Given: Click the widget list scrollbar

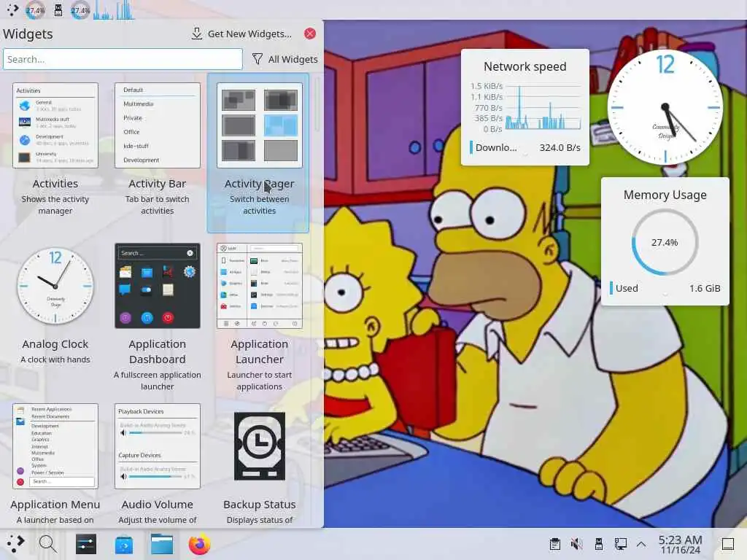Looking at the screenshot, I should [317, 104].
